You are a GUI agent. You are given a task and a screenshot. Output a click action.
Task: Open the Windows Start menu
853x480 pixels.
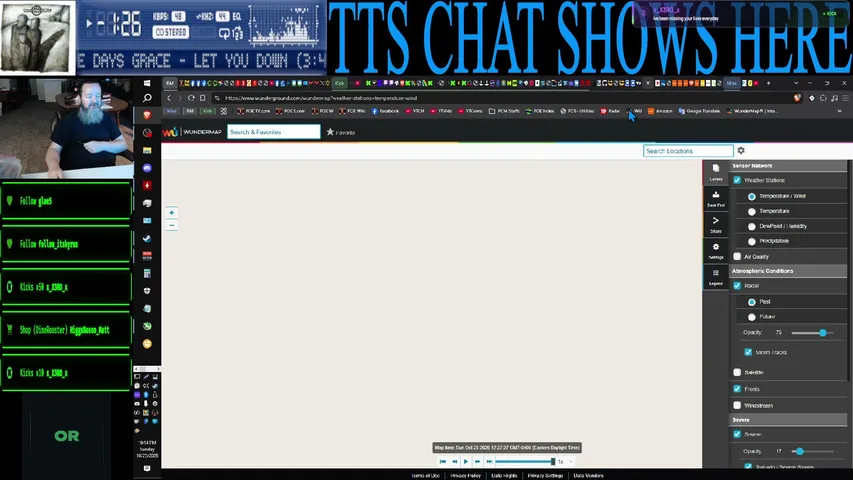click(147, 83)
